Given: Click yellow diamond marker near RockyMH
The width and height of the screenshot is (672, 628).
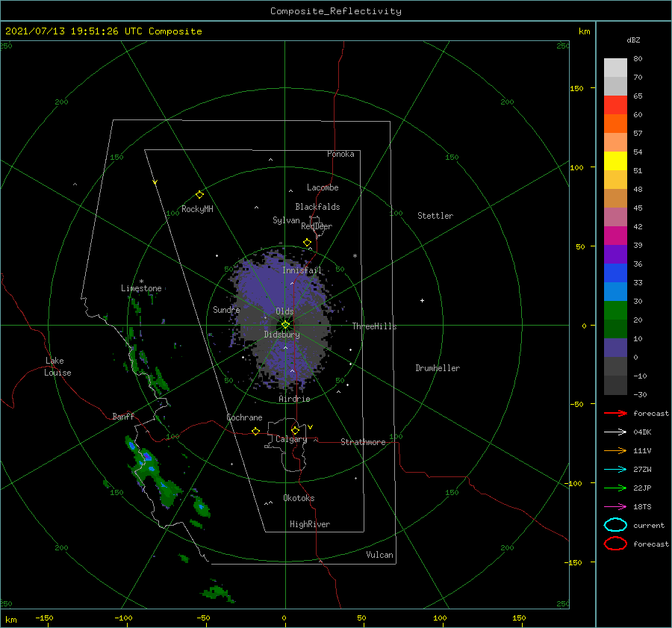Looking at the screenshot, I should pos(199,195).
